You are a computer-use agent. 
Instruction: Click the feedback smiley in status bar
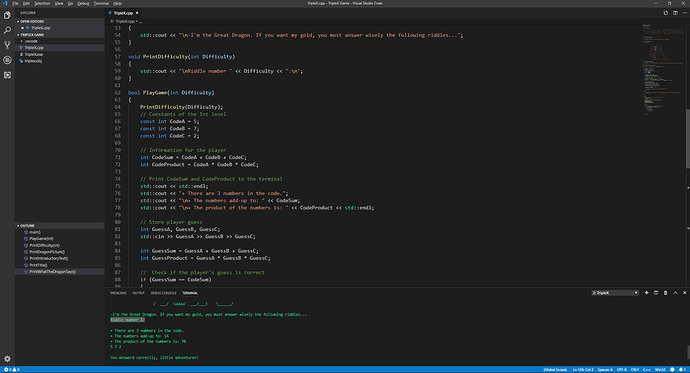(x=672, y=369)
